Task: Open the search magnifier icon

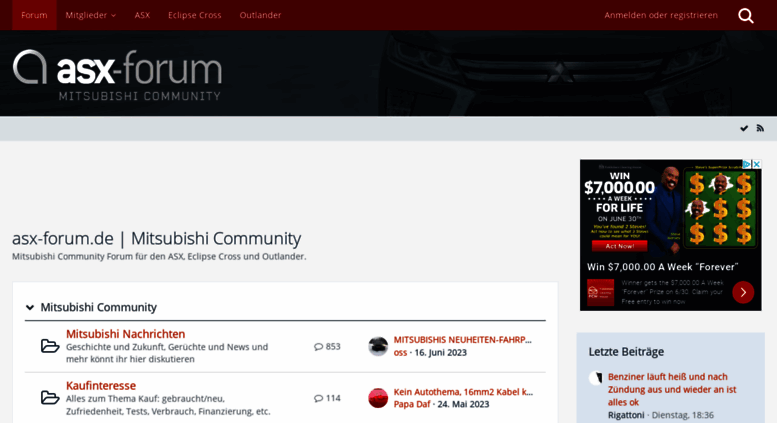Action: tap(746, 16)
